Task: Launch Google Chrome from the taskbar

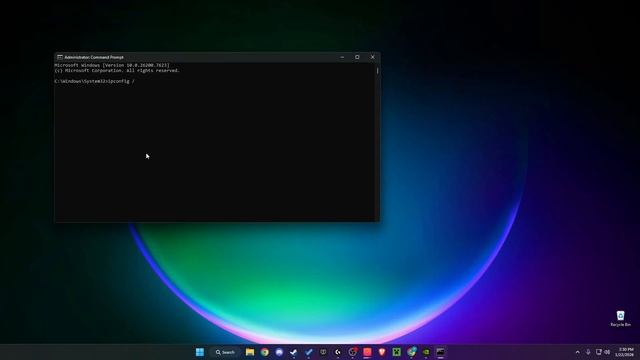Action: pos(264,352)
